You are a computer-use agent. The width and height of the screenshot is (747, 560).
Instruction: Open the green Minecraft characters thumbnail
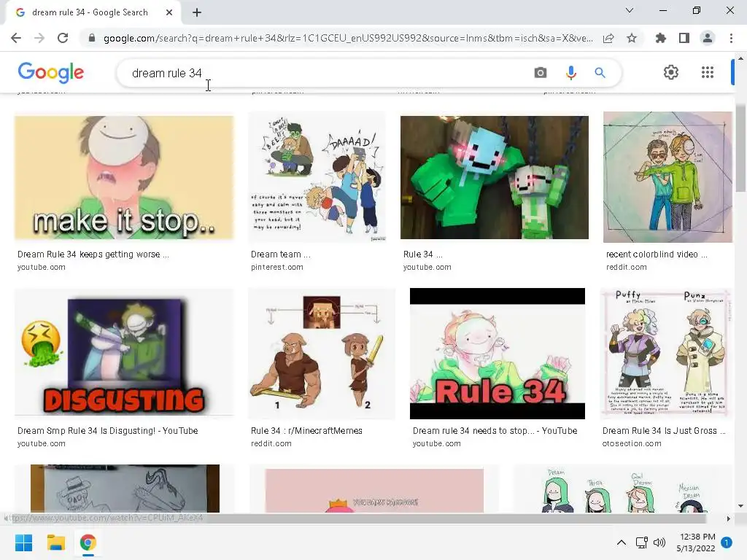494,177
